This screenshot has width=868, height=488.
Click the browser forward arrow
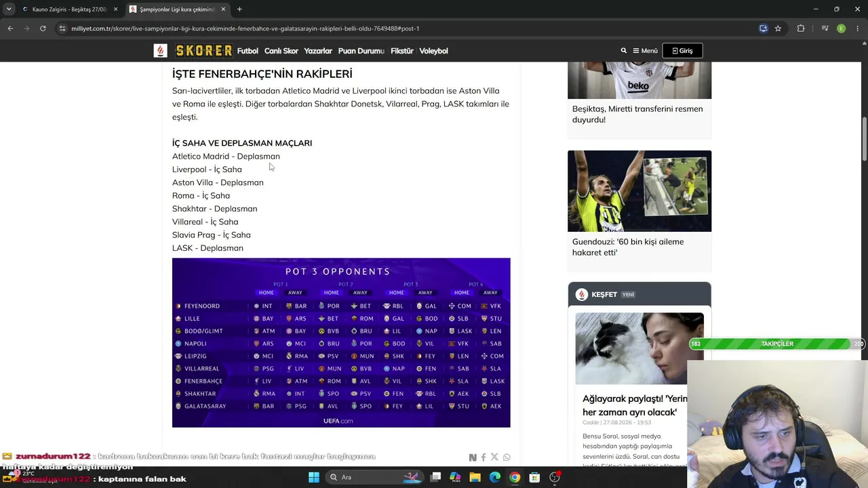pos(26,28)
